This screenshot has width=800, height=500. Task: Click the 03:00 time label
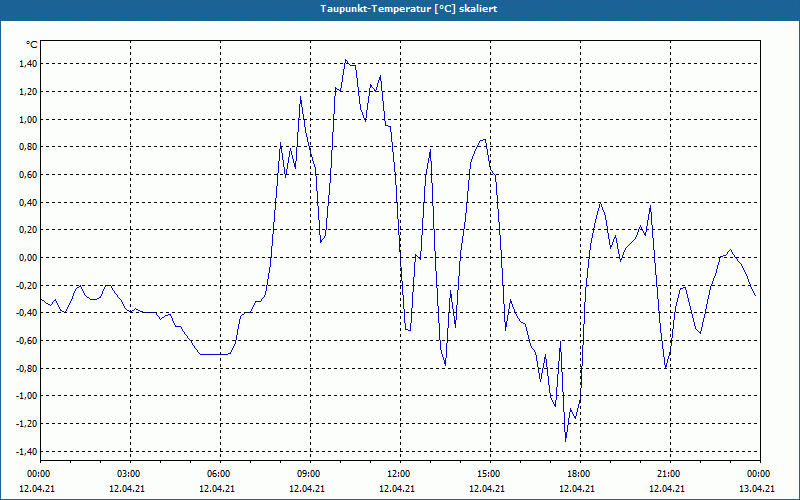click(x=130, y=474)
